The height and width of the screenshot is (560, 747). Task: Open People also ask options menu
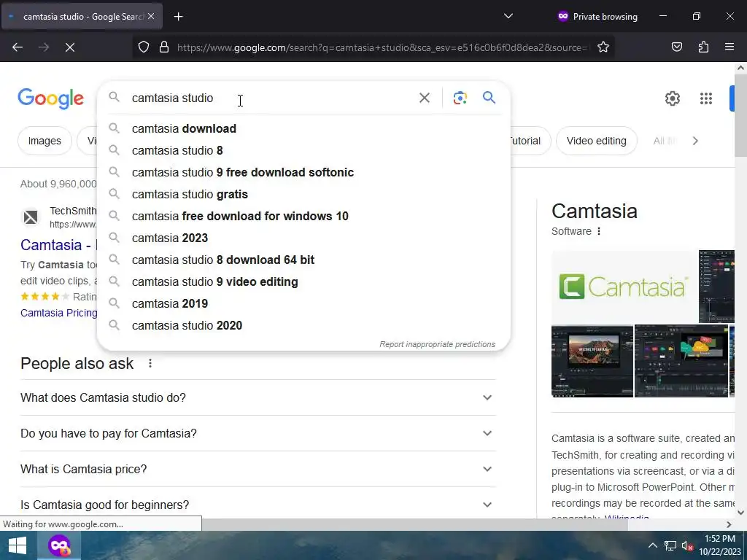click(150, 363)
